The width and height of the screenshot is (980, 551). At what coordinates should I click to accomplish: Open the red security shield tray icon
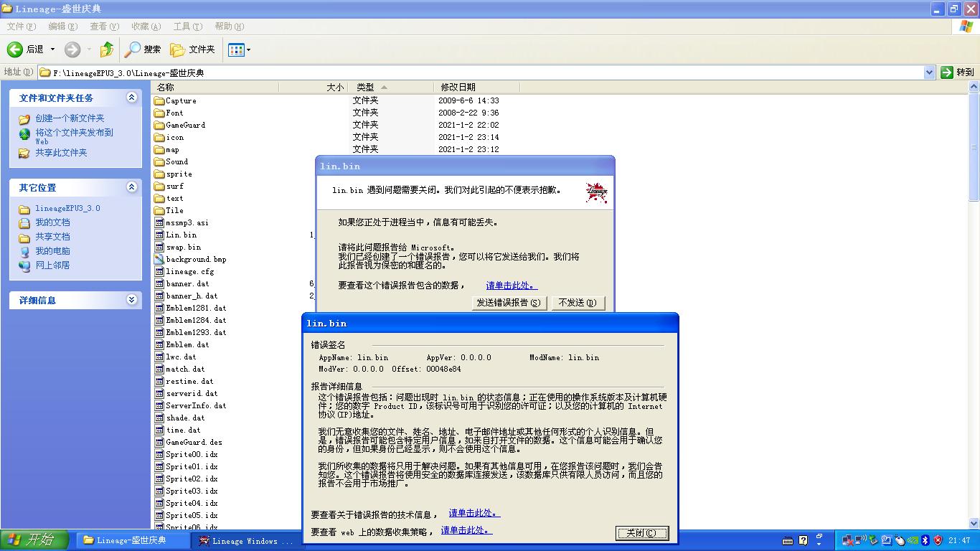pos(938,540)
